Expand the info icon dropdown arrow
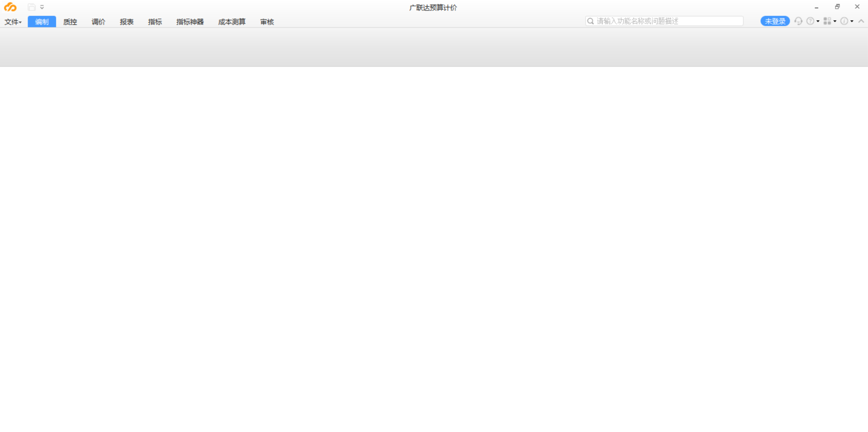Image resolution: width=868 pixels, height=432 pixels. (852, 21)
